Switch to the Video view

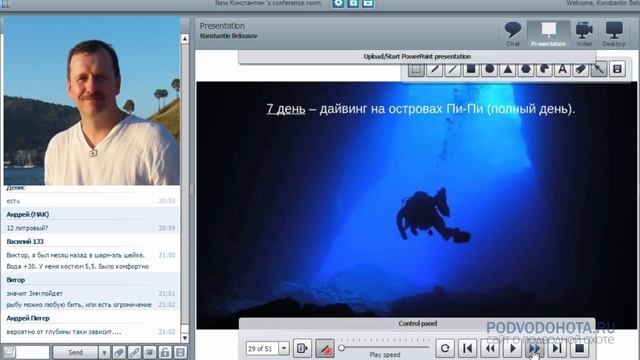point(584,34)
